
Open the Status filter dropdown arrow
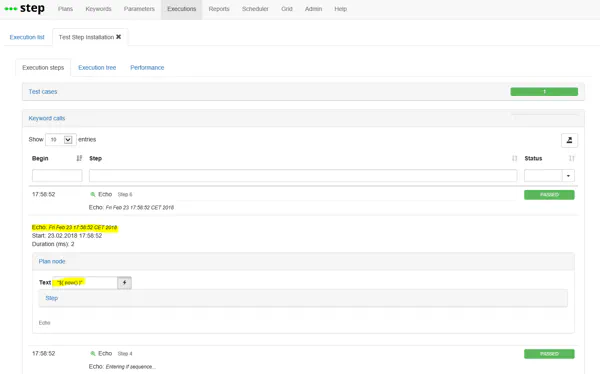568,176
